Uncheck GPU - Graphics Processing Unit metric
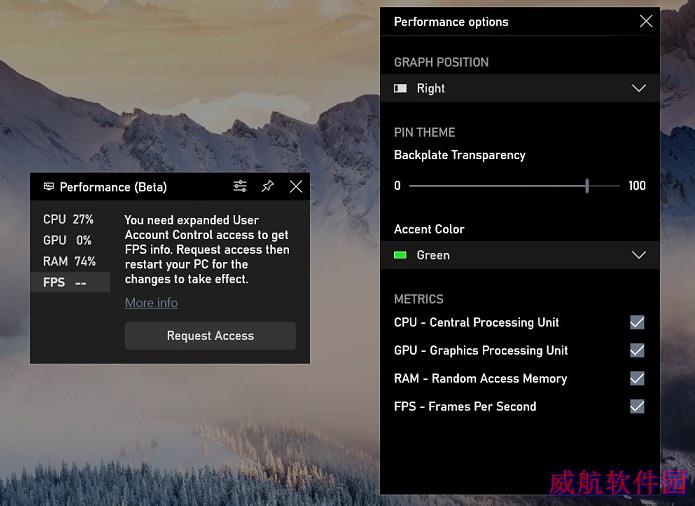Viewport: 695px width, 506px height. (637, 350)
